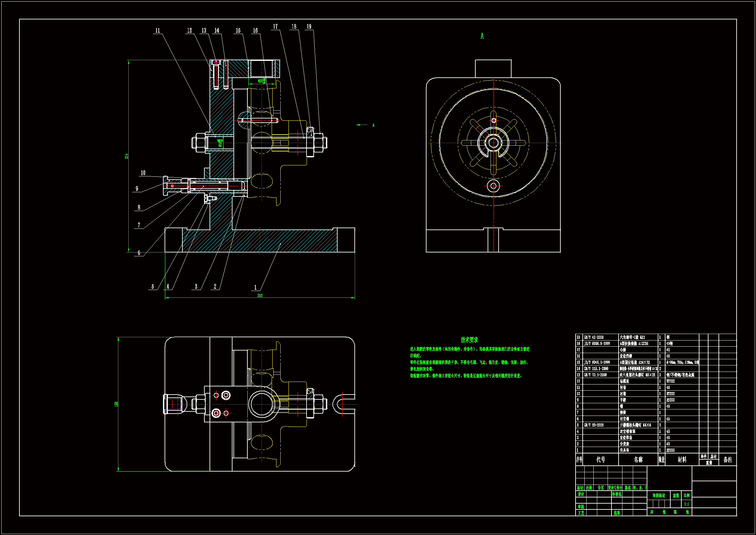Click the 代号 column header
This screenshot has height=535, width=756.
click(600, 460)
